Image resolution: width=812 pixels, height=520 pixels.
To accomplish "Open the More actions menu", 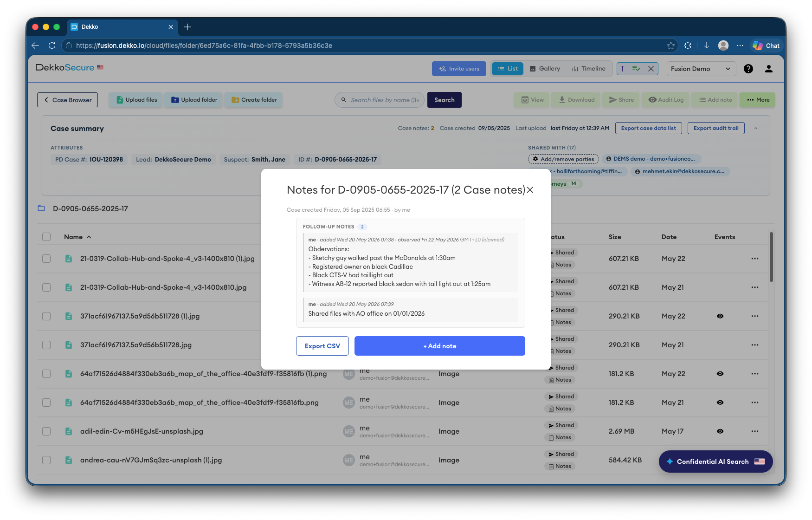I will (x=758, y=100).
